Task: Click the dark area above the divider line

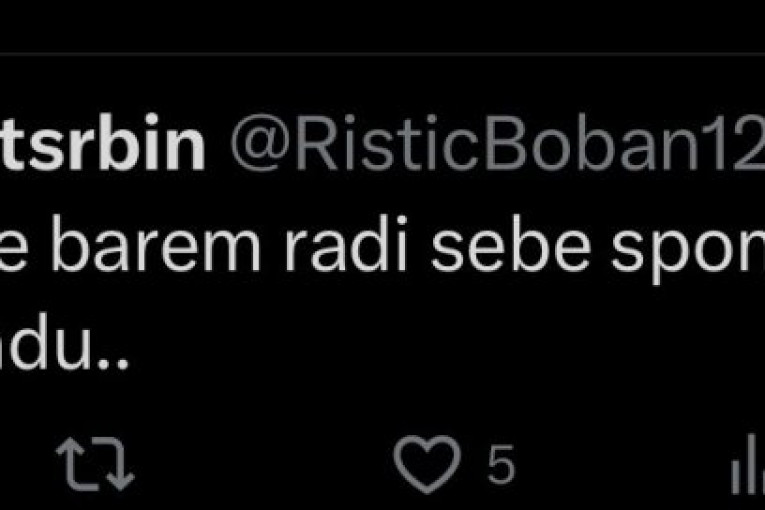Action: (x=382, y=25)
